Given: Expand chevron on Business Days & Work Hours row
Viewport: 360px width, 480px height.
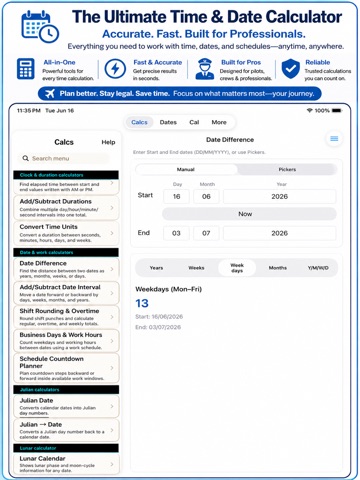Looking at the screenshot, I should click(112, 341).
